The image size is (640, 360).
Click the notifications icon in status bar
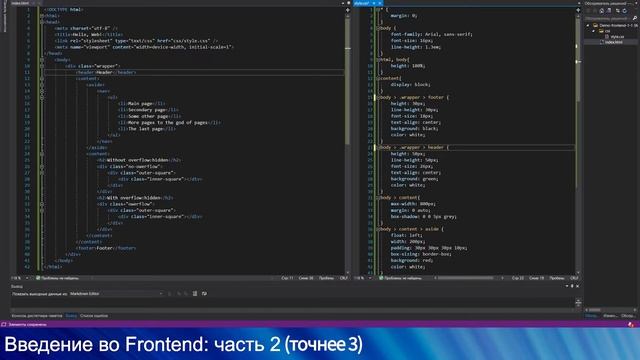click(x=631, y=324)
